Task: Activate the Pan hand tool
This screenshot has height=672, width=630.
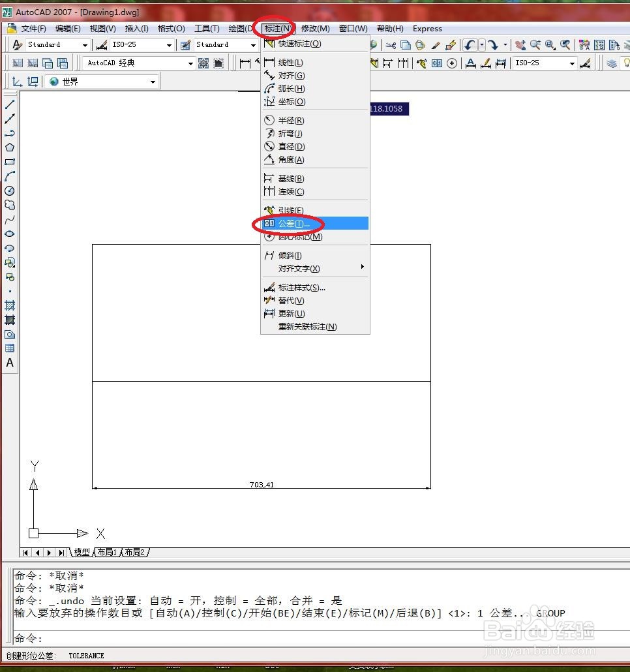Action: pos(521,44)
